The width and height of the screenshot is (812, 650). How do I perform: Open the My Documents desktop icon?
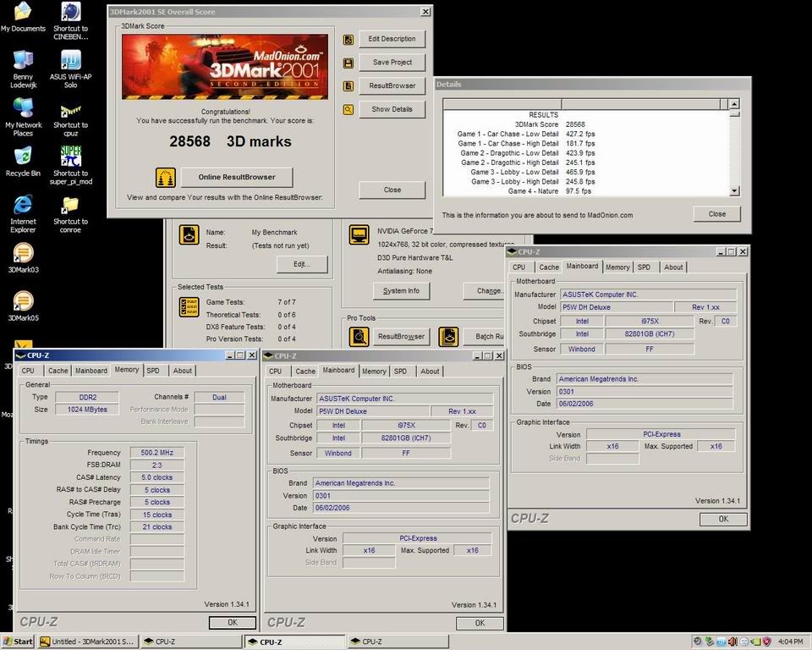point(23,17)
